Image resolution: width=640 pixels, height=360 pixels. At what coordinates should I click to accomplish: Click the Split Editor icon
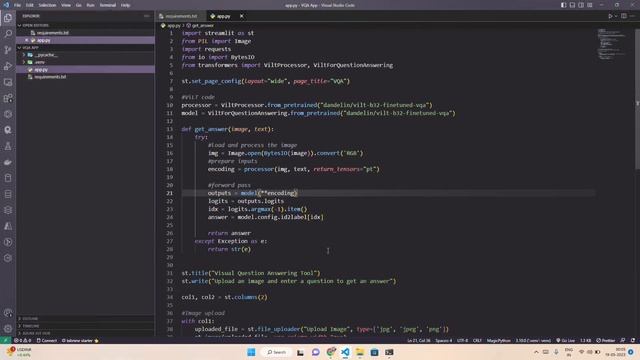(x=624, y=16)
